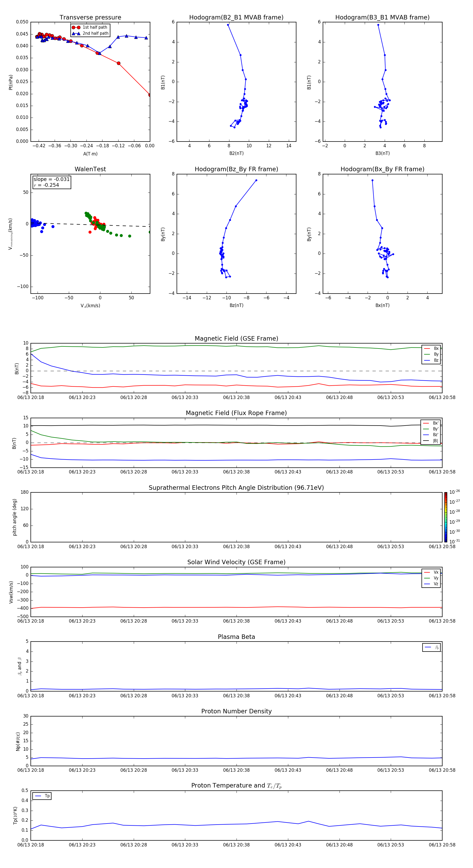This screenshot has height=868, width=473.
Task: Click the "Bz(nT)" x-axis label
Action: point(236,305)
